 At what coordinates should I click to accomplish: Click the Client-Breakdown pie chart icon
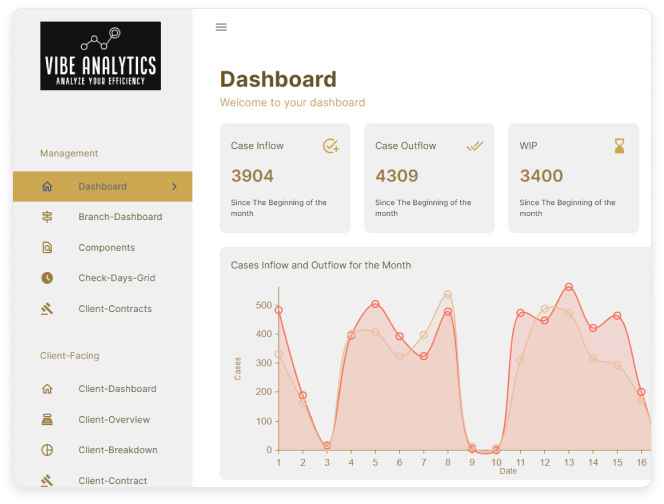click(x=47, y=450)
